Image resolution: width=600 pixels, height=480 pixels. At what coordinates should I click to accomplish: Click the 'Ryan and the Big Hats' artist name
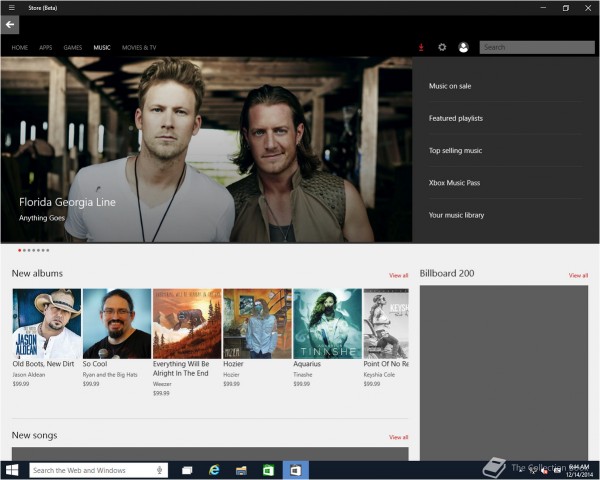[x=110, y=375]
